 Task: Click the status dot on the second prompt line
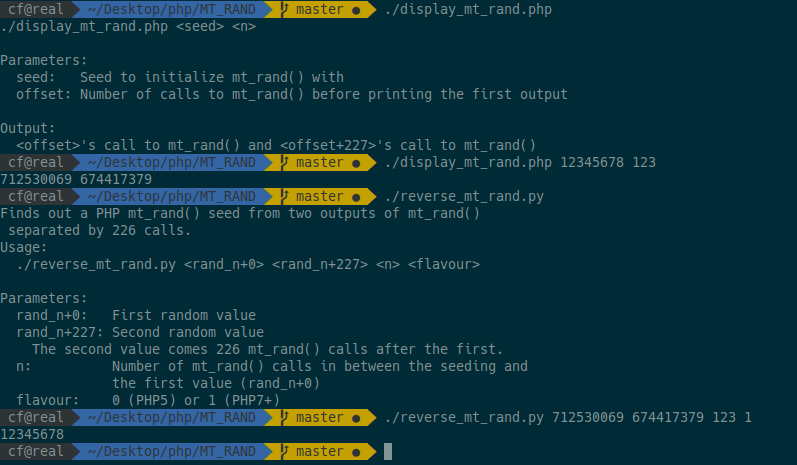pyautogui.click(x=356, y=163)
